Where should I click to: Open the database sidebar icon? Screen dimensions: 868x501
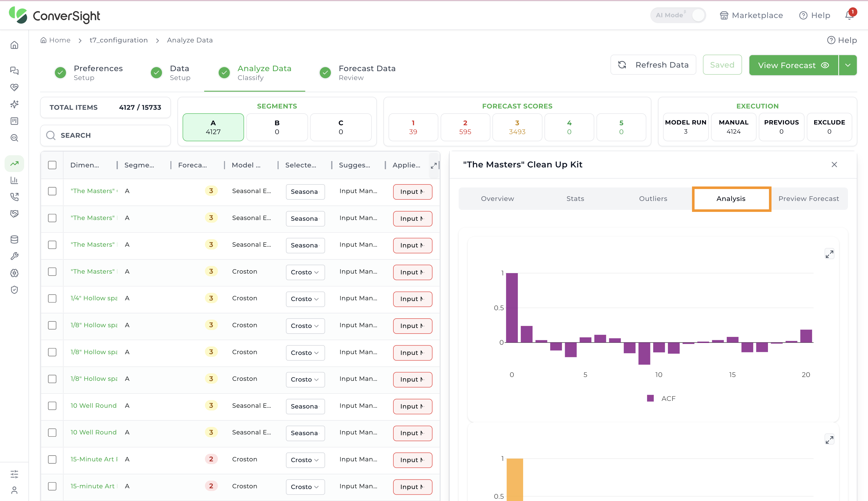pos(14,240)
